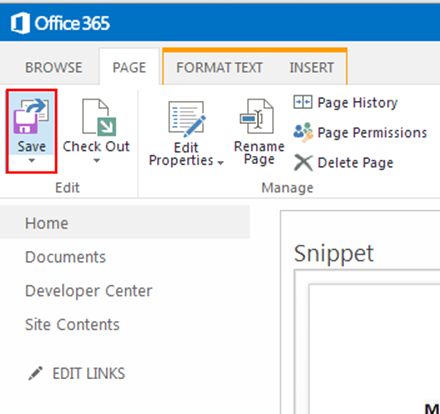The width and height of the screenshot is (440, 414).
Task: Open the Site Contents link
Action: [x=72, y=324]
